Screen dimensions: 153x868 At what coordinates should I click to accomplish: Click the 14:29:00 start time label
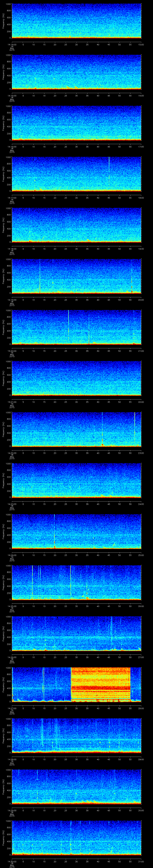[12, 810]
